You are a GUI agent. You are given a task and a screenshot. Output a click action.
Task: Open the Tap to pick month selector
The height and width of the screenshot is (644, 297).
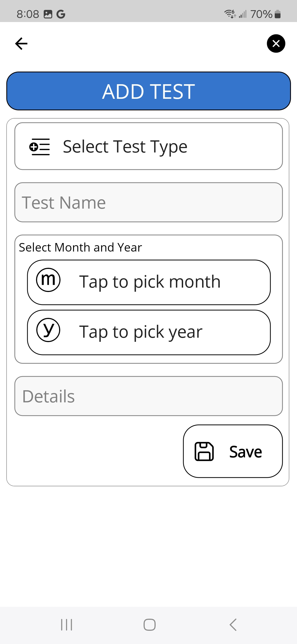[150, 282]
